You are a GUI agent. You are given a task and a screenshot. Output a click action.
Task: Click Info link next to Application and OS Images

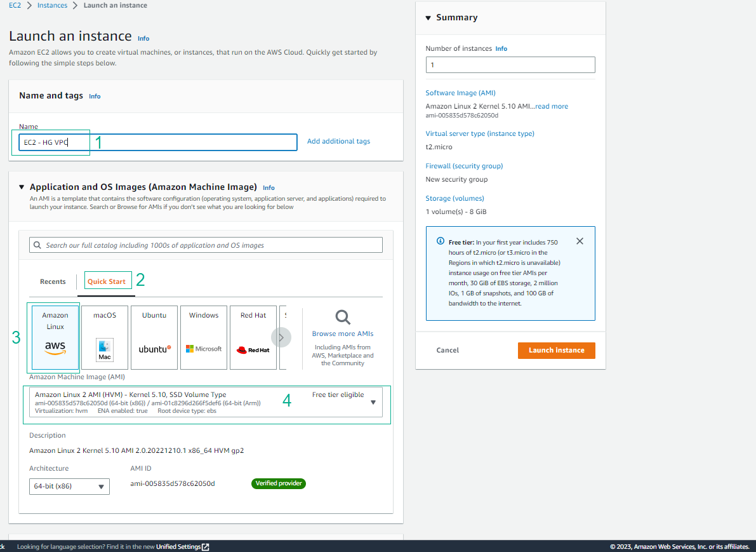(269, 187)
